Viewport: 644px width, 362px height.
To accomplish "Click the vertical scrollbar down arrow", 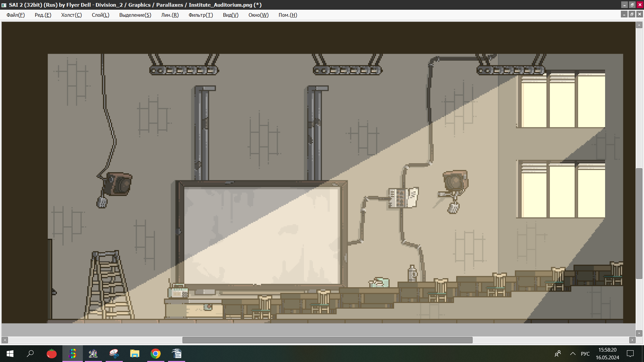I will [x=639, y=333].
